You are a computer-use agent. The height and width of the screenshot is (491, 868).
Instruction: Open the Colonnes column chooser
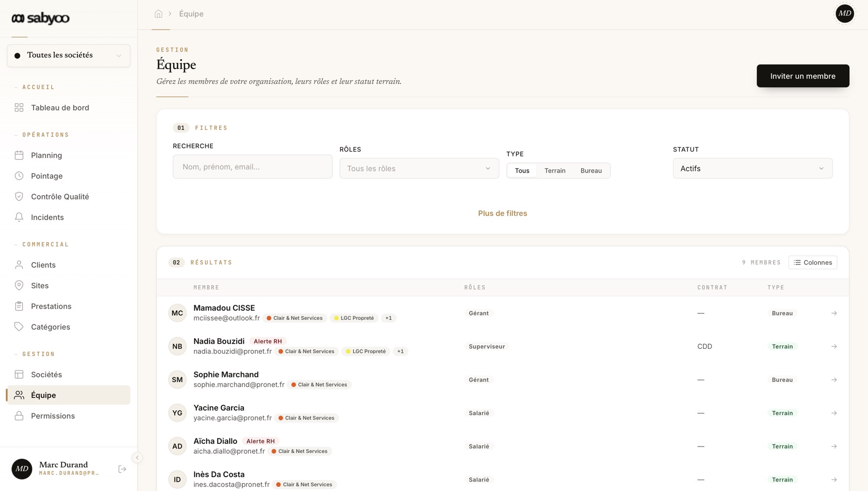coord(813,263)
